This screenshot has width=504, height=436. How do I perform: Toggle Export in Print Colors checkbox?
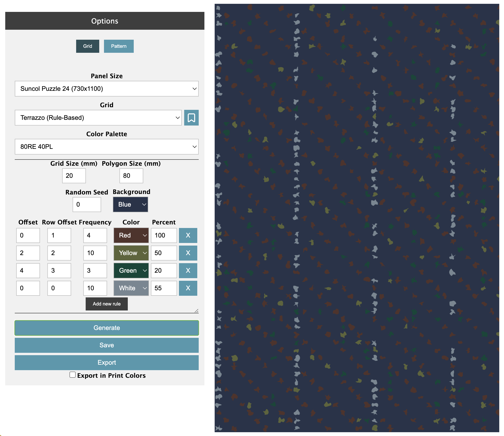72,375
